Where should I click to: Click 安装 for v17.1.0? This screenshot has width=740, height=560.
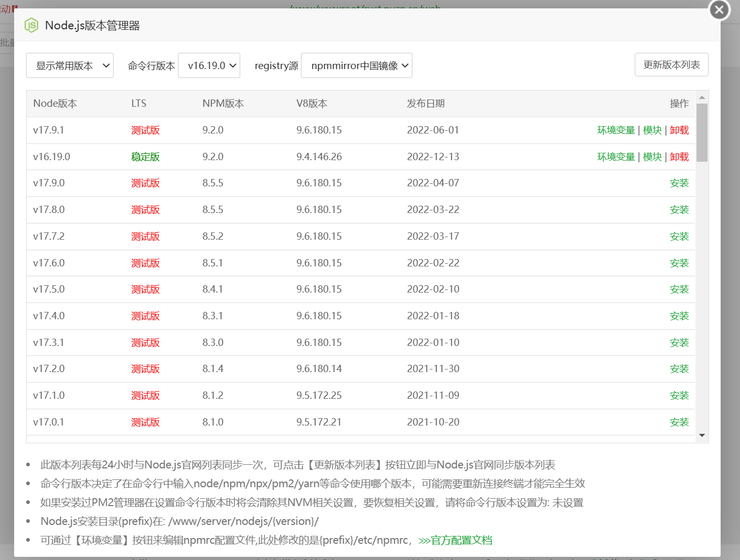coord(679,396)
